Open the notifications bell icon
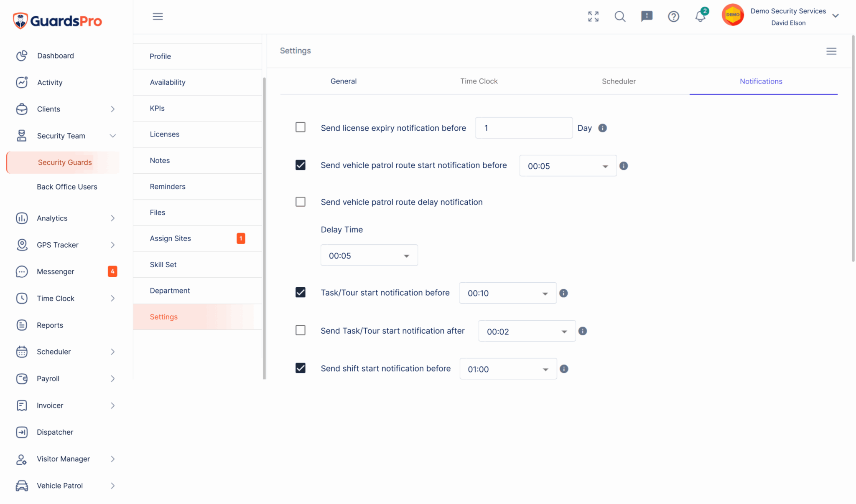 coord(700,17)
